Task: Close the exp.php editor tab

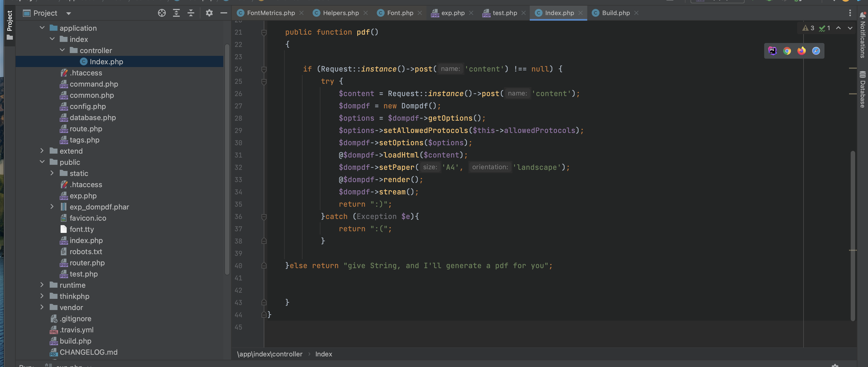Action: [471, 13]
